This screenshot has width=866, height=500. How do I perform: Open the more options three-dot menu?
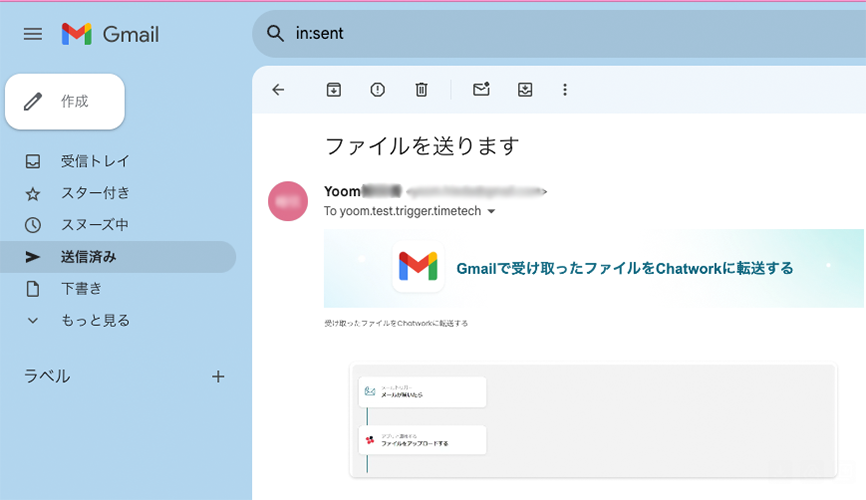pyautogui.click(x=564, y=90)
